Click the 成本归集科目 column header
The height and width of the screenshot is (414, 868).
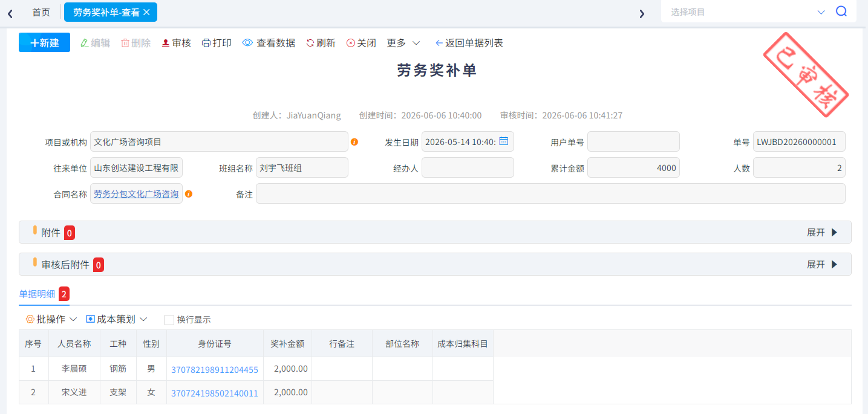463,344
